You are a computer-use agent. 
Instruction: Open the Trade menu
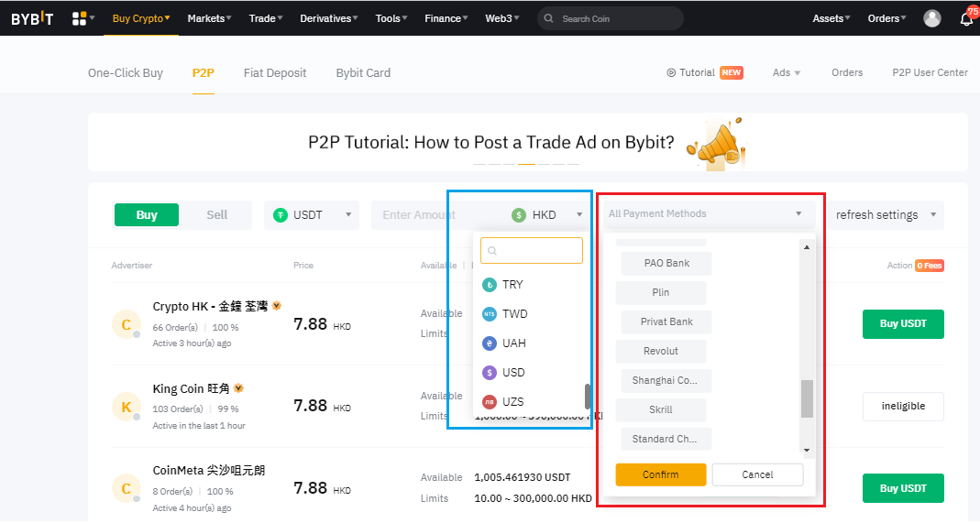tap(266, 18)
